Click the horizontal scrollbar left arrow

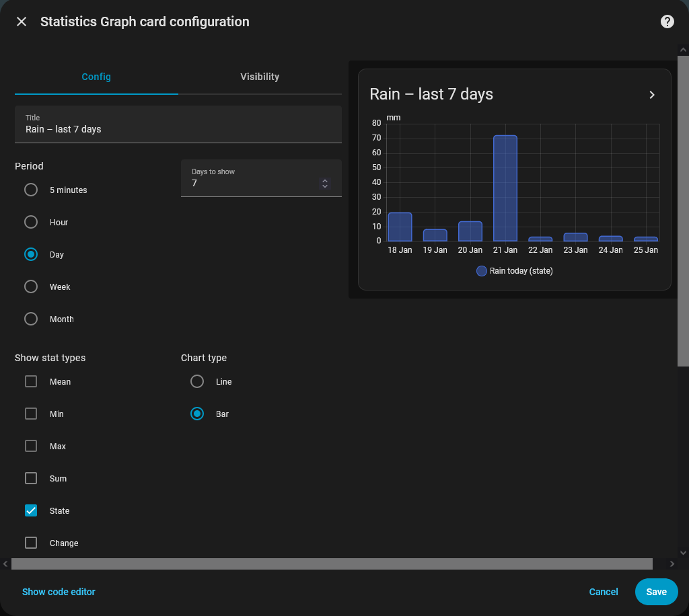pyautogui.click(x=6, y=564)
